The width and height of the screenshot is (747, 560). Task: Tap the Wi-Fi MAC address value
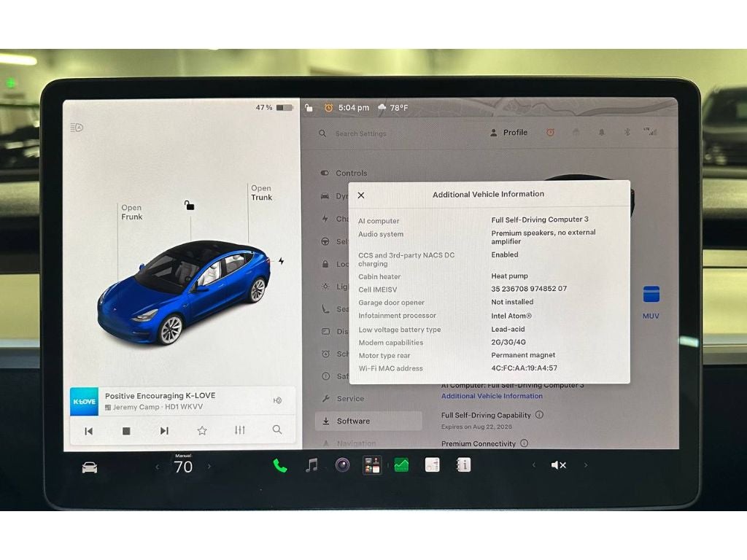coord(524,368)
